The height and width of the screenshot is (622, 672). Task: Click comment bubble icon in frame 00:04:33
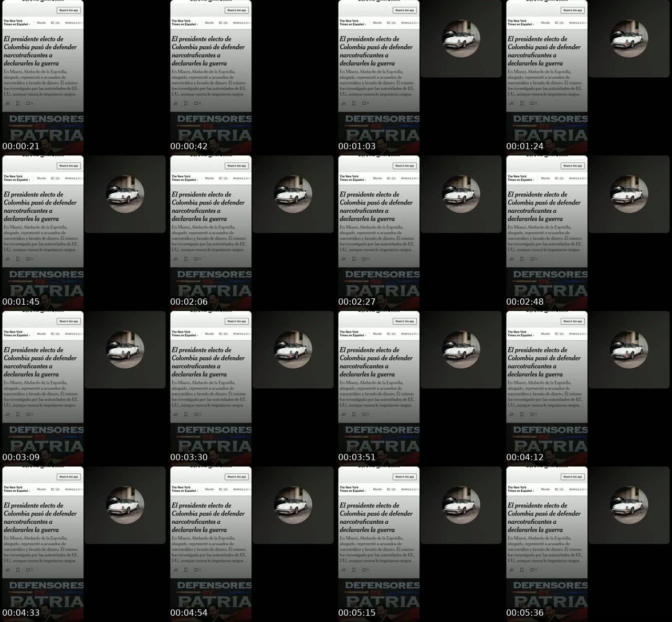tap(29, 570)
